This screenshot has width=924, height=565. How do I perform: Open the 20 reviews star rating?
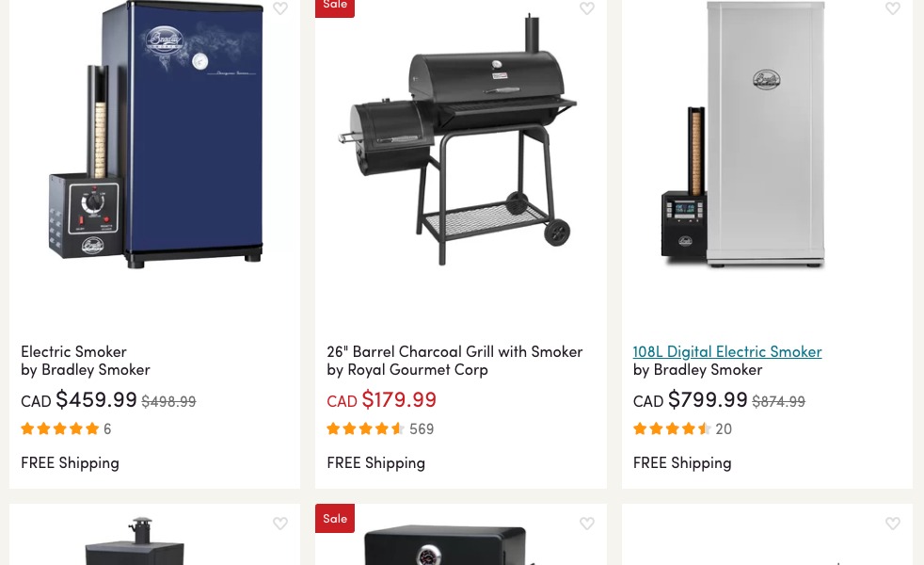[x=682, y=428]
